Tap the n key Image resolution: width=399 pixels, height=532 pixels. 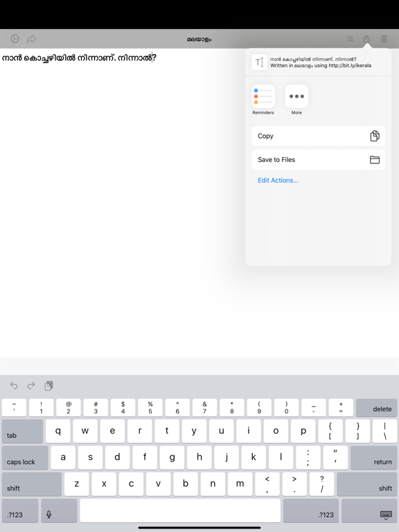point(213,484)
